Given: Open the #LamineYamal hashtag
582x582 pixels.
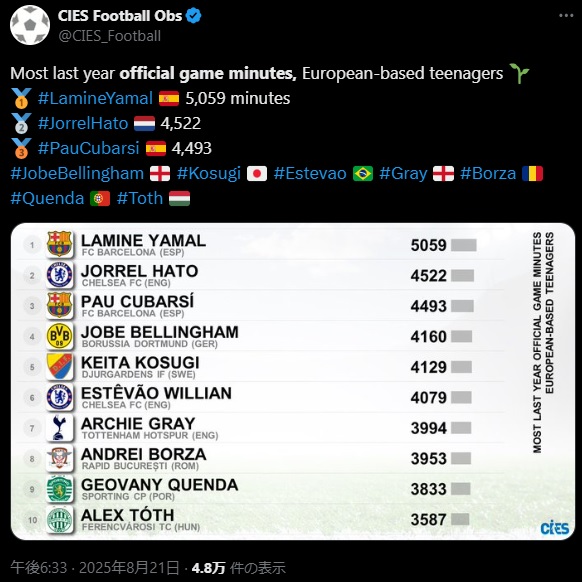Looking at the screenshot, I should 95,98.
